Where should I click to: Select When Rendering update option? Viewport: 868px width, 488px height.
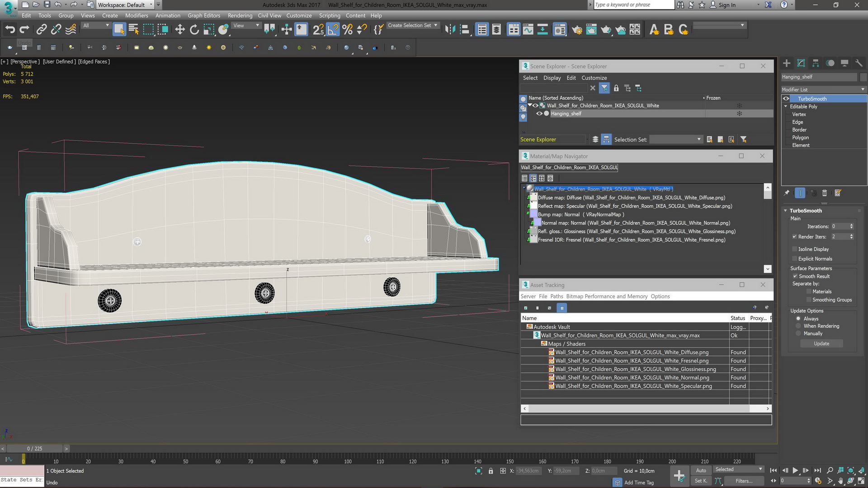pyautogui.click(x=798, y=326)
